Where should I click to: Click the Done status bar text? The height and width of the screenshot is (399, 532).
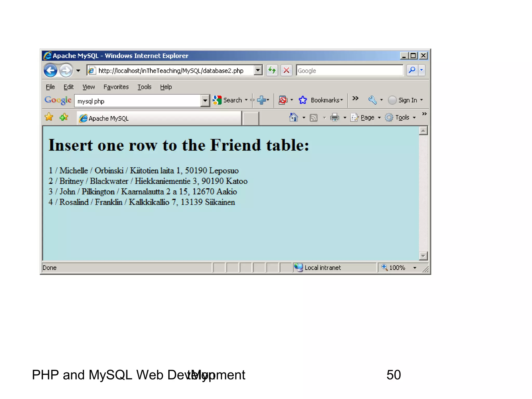click(x=50, y=268)
